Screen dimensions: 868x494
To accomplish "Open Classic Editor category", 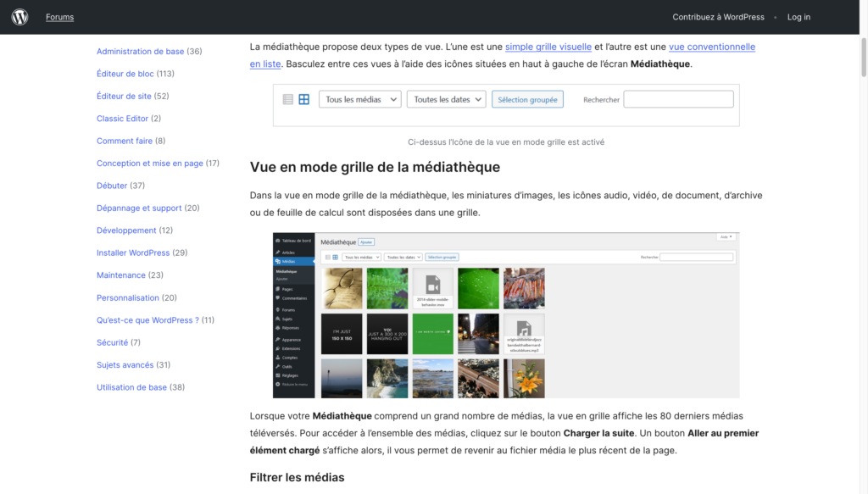I will [x=122, y=119].
